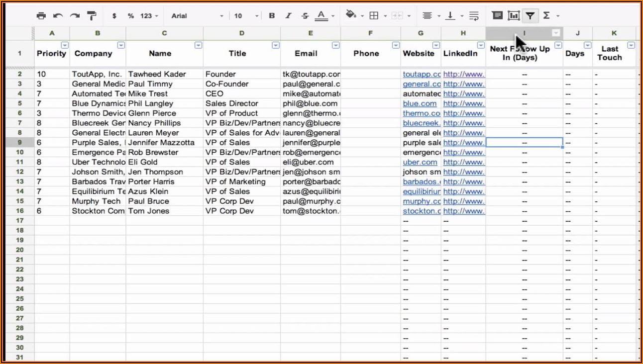Undo the last action
The image size is (643, 364).
[x=58, y=16]
